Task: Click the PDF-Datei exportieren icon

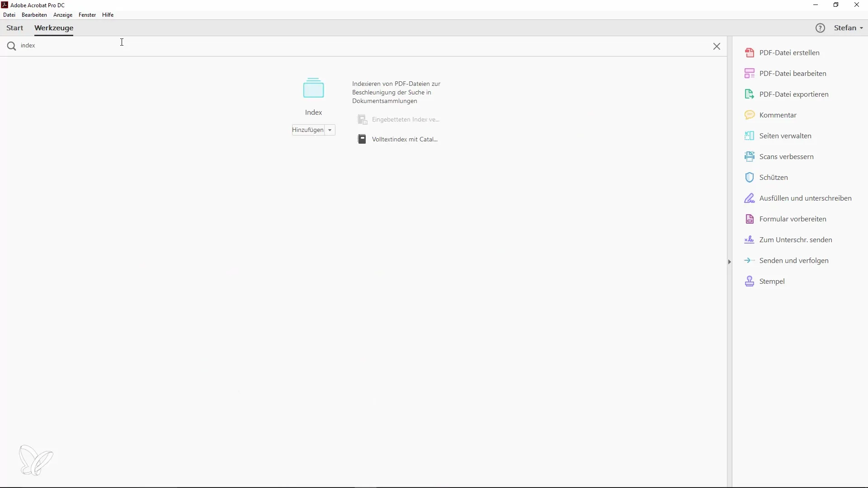Action: [750, 94]
